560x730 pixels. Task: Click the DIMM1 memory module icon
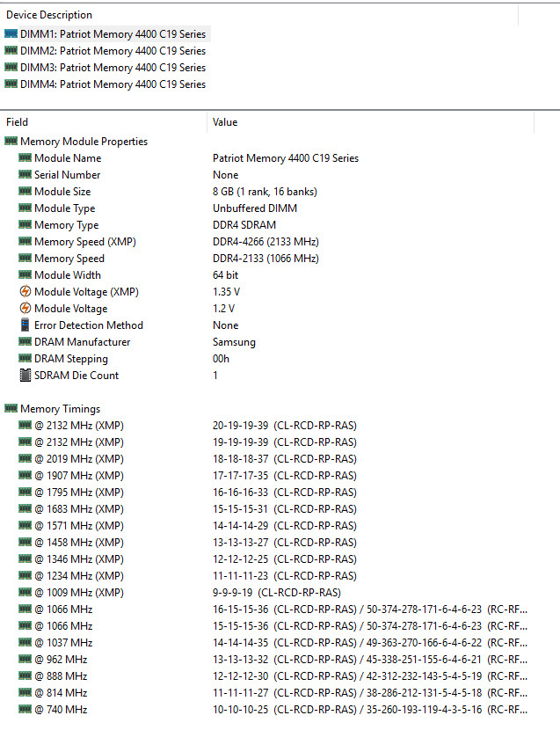pos(11,34)
